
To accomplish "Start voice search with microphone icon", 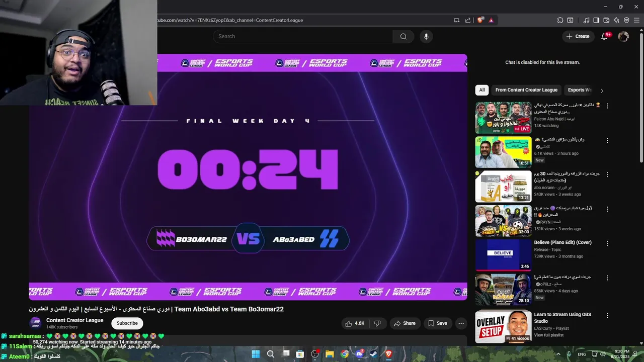I will coord(426,36).
